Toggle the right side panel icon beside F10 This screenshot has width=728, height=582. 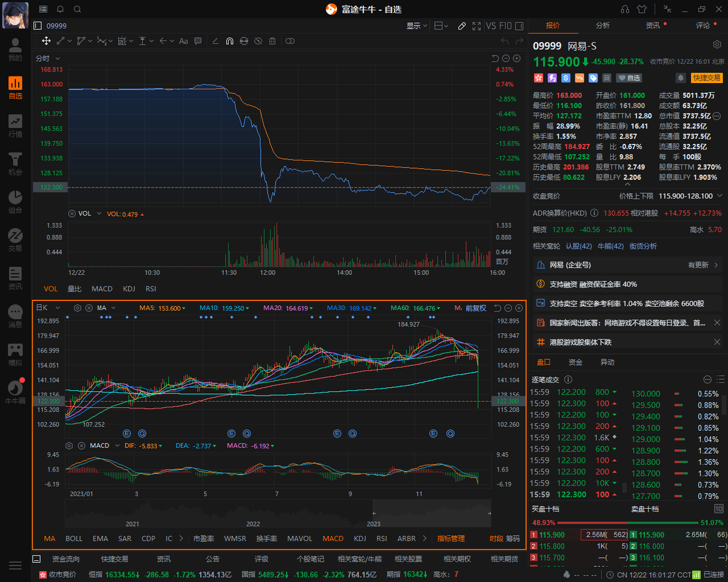[x=521, y=26]
